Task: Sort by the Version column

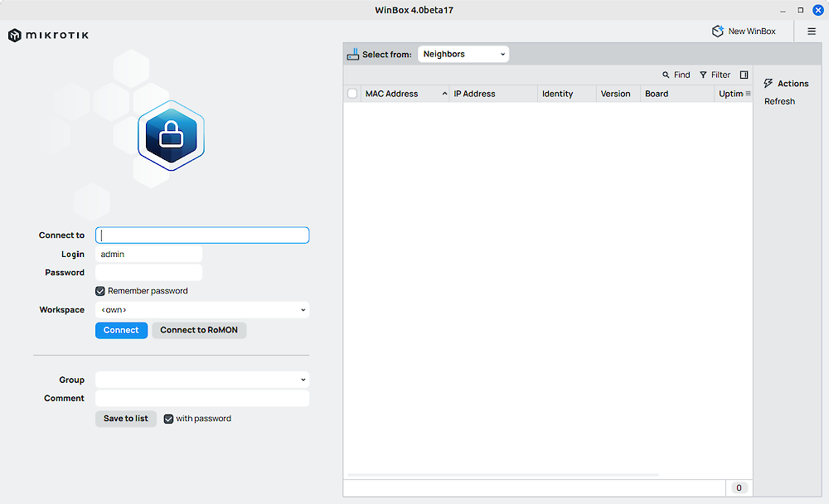Action: pyautogui.click(x=618, y=94)
